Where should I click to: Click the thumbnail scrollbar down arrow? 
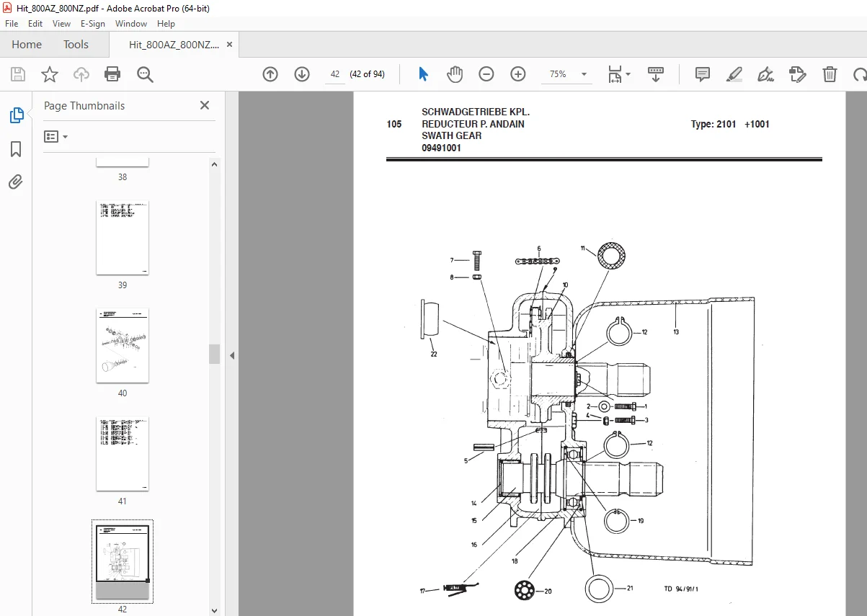(214, 610)
